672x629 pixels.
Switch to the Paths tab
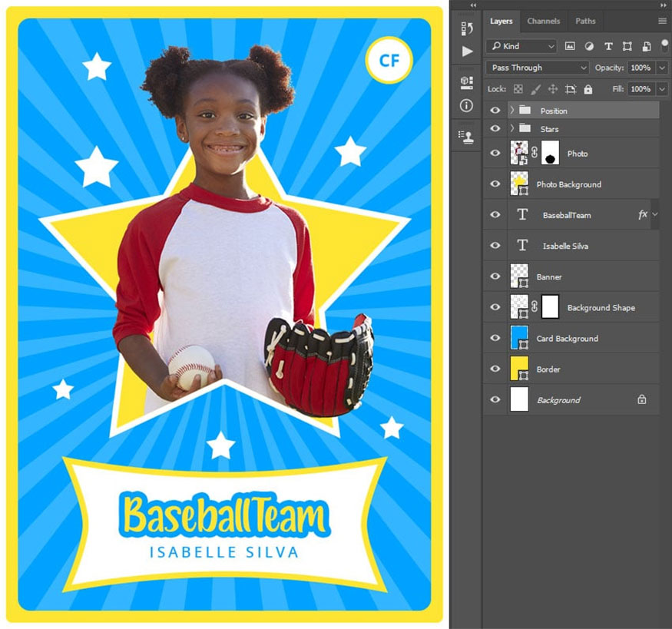585,21
